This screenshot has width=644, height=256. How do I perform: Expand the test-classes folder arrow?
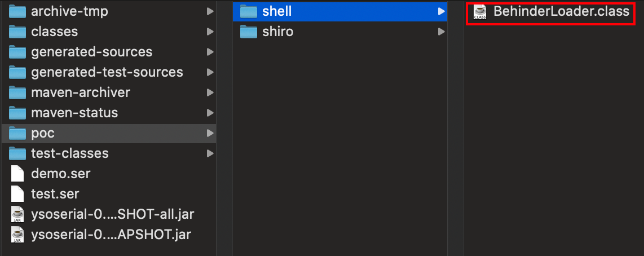point(210,153)
